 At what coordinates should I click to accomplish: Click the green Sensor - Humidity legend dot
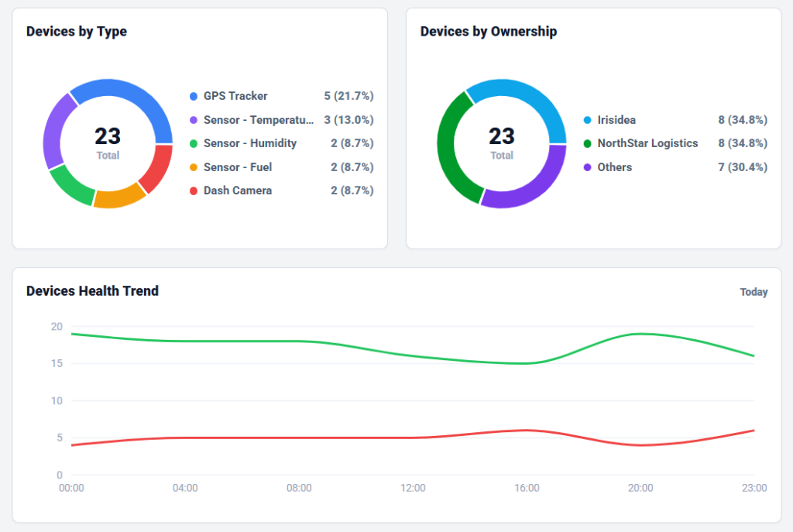click(193, 143)
